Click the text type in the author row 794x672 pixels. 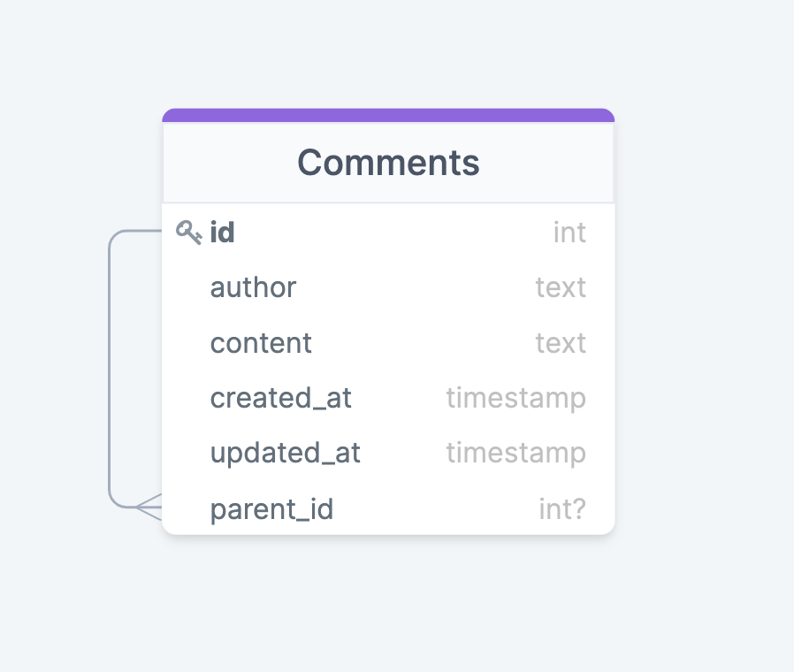[561, 287]
